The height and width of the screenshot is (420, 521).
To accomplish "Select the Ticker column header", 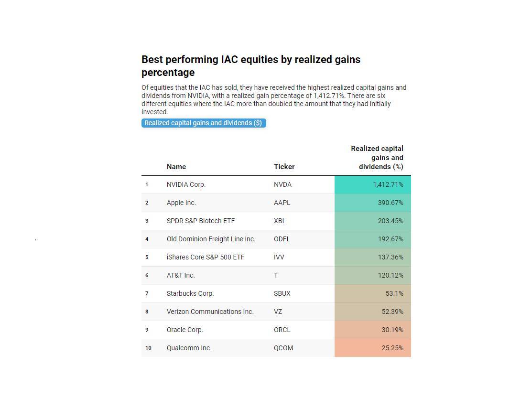I will pos(284,167).
